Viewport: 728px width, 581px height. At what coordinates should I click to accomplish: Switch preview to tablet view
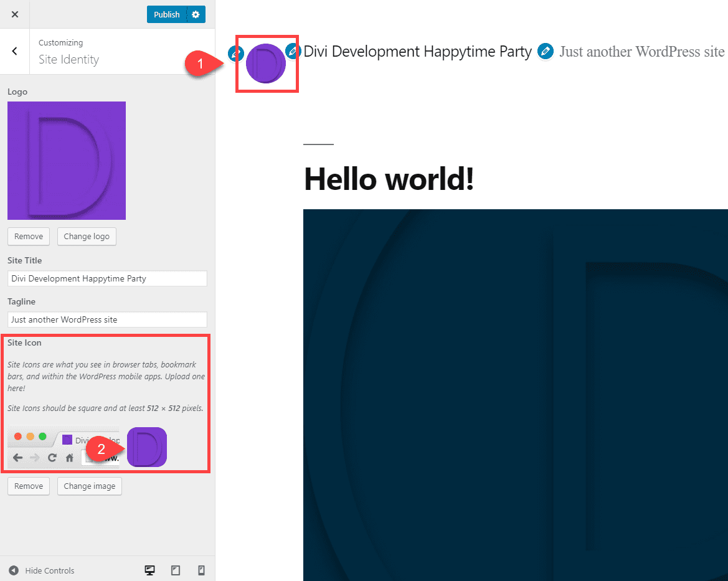tap(175, 570)
